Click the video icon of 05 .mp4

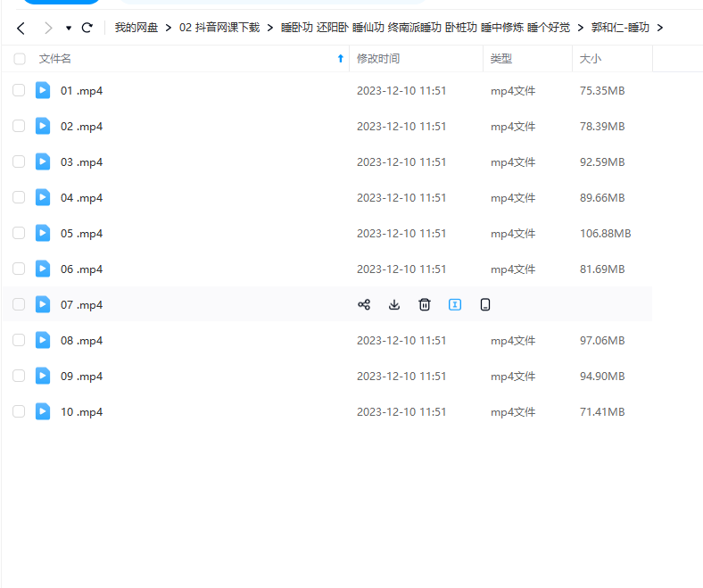[x=43, y=233]
